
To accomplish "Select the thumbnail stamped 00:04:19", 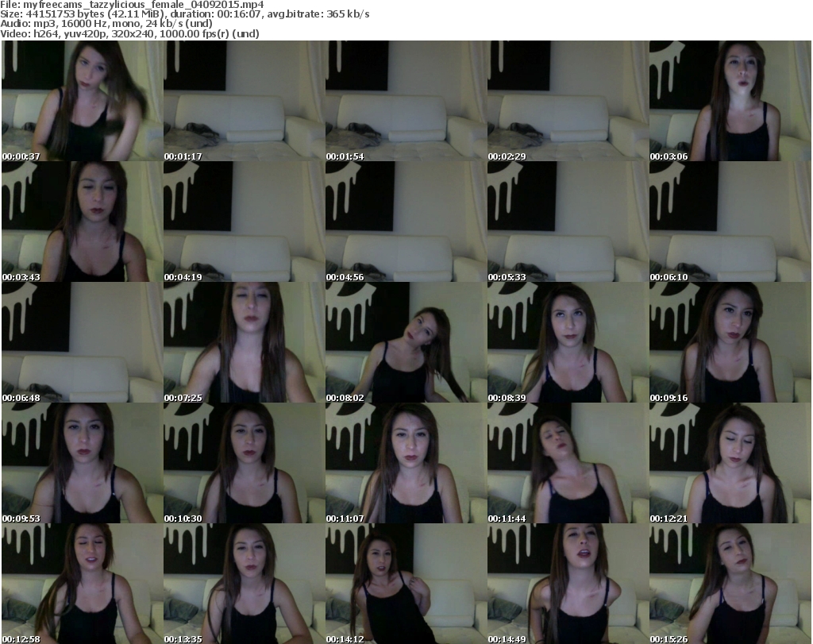I will [245, 222].
